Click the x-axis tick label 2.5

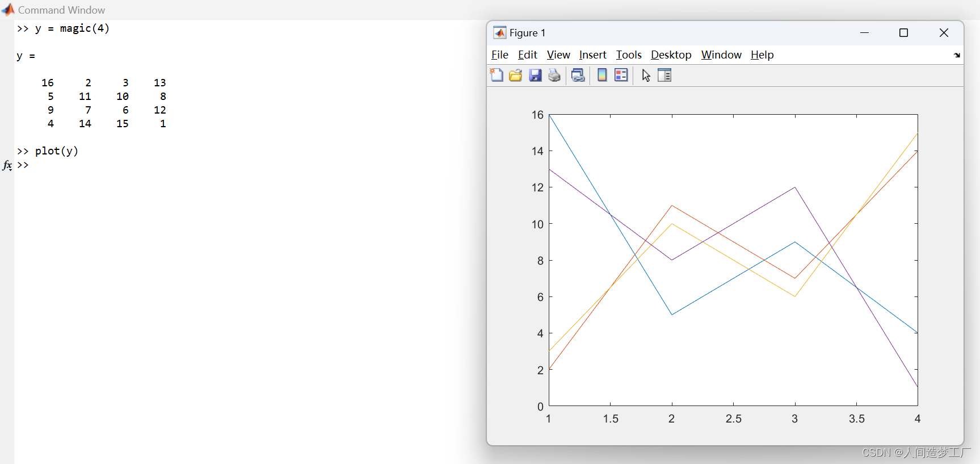pyautogui.click(x=734, y=419)
